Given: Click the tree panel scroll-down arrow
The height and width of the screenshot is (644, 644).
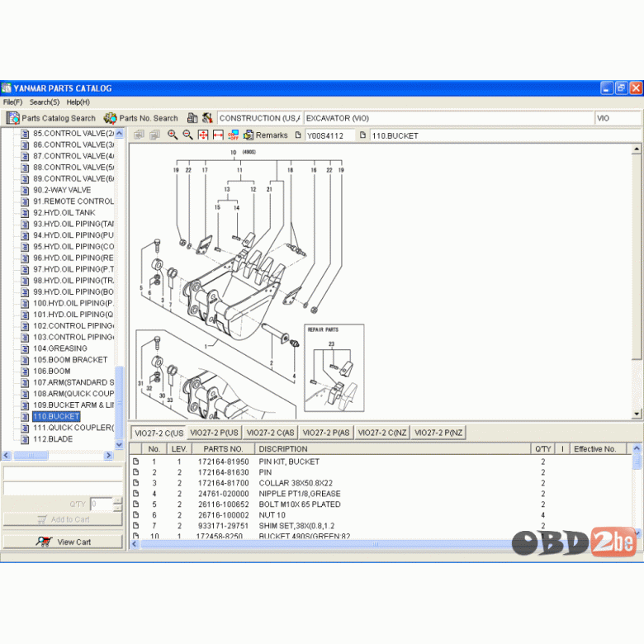Looking at the screenshot, I should click(119, 444).
